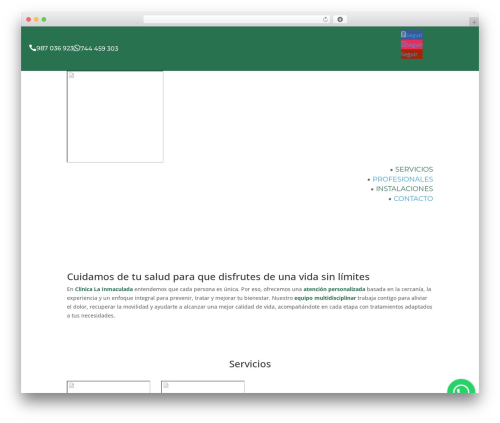The image size is (500, 423).
Task: Click the second service image under Servicios
Action: tap(203, 387)
